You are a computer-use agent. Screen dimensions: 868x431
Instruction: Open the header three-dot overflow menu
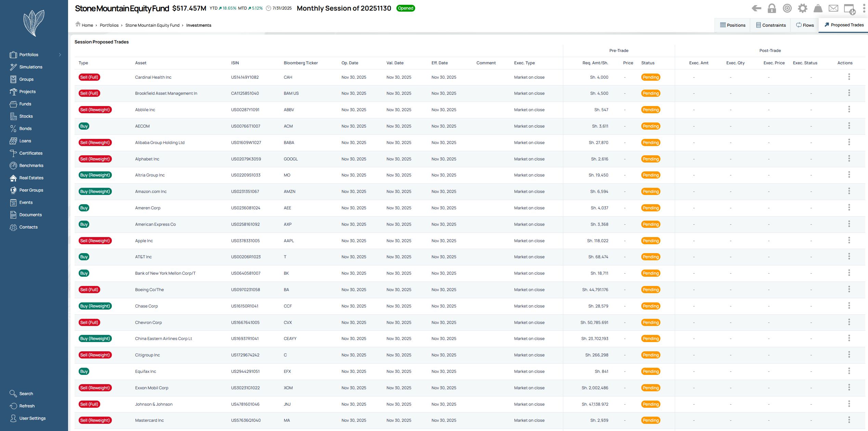pos(865,8)
